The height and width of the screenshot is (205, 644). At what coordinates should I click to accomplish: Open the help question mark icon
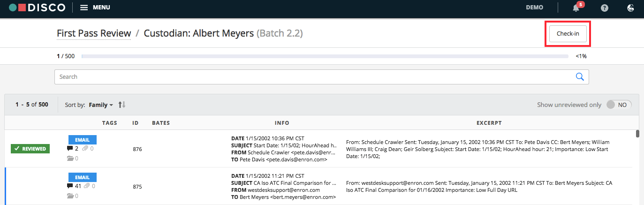tap(605, 8)
